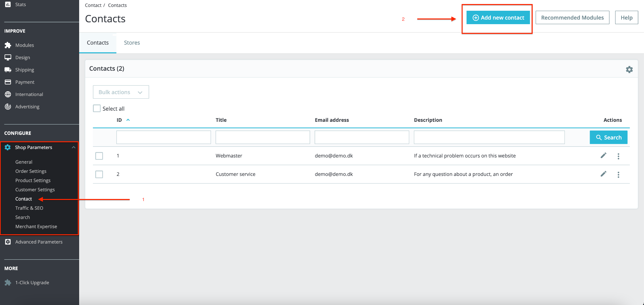Click Add new contact button

tap(498, 17)
